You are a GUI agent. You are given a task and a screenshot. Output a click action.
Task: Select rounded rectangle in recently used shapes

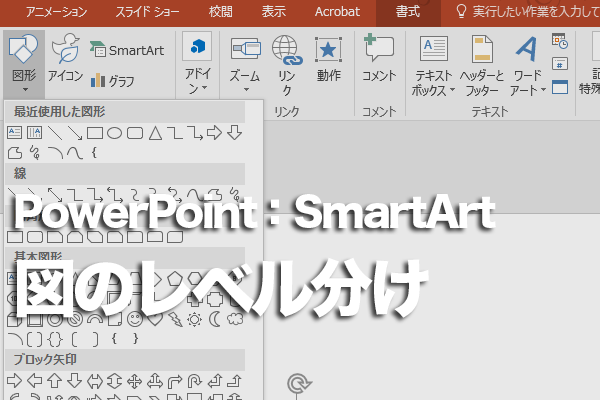135,133
